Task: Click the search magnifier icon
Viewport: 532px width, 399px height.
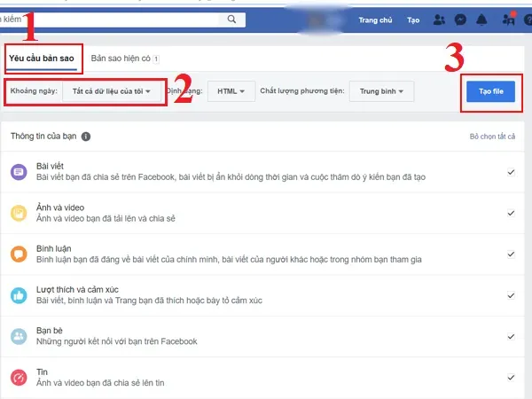Action: [231, 20]
